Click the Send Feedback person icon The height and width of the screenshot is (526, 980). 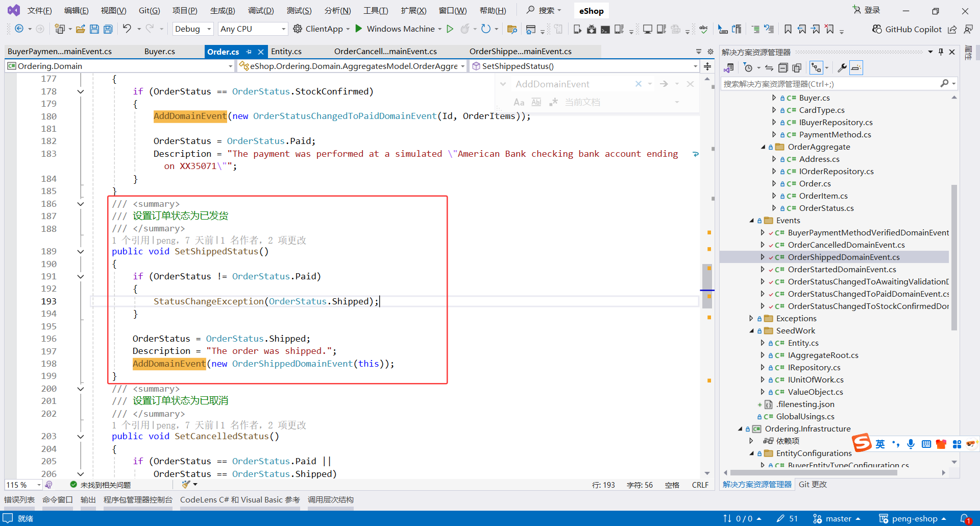pos(968,29)
